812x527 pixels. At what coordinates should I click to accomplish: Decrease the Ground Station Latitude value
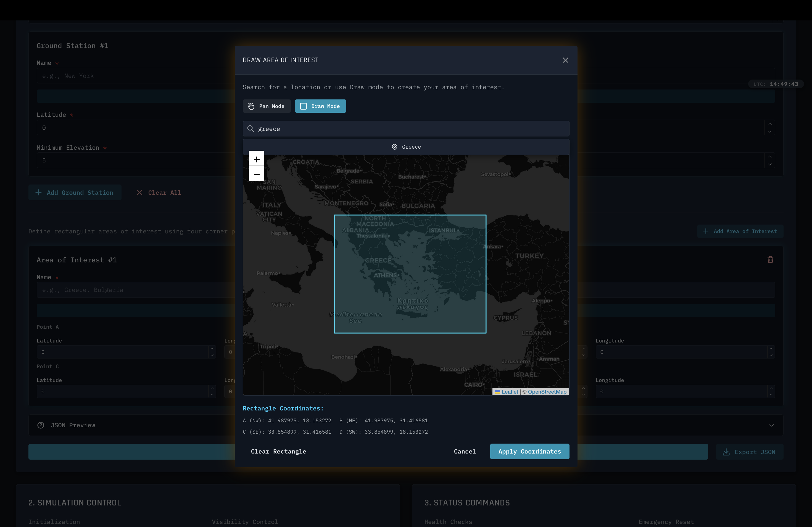[x=770, y=132]
